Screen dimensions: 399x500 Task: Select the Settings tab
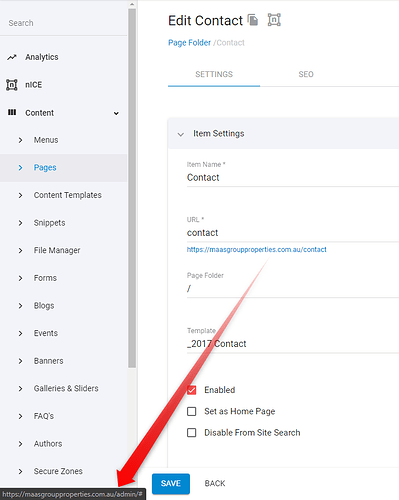coord(214,74)
